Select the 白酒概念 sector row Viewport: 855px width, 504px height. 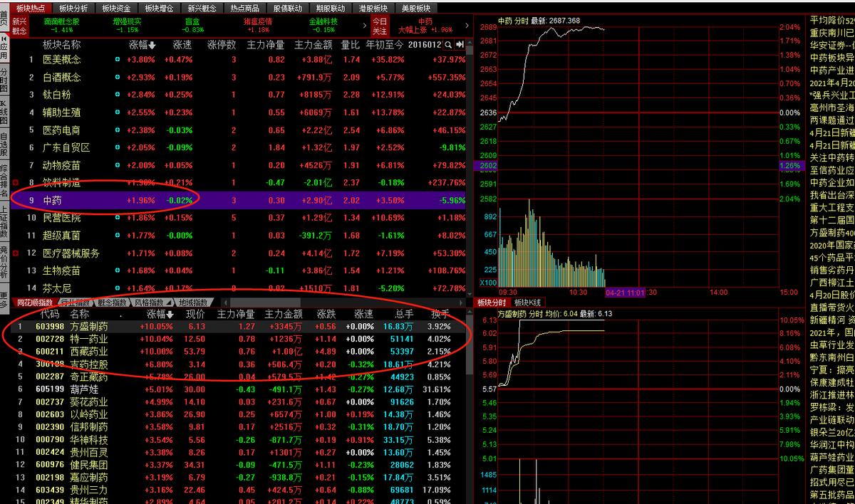coord(239,78)
